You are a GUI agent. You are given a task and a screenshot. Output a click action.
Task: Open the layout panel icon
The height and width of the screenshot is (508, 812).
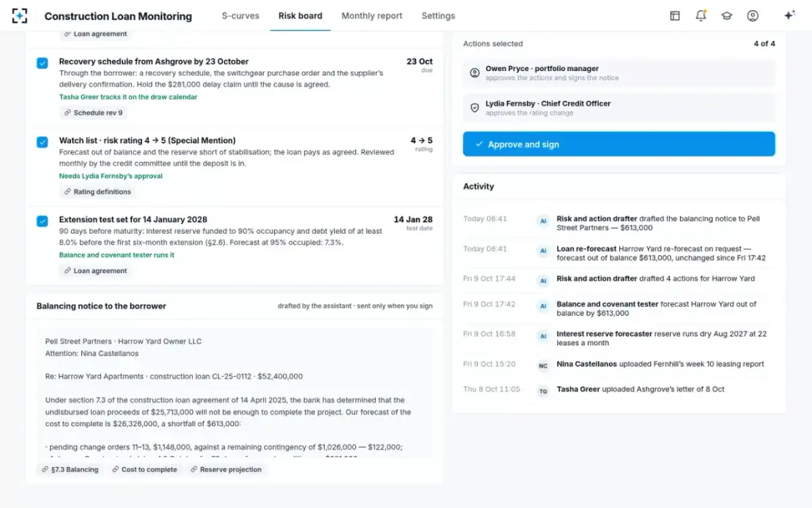pyautogui.click(x=675, y=16)
